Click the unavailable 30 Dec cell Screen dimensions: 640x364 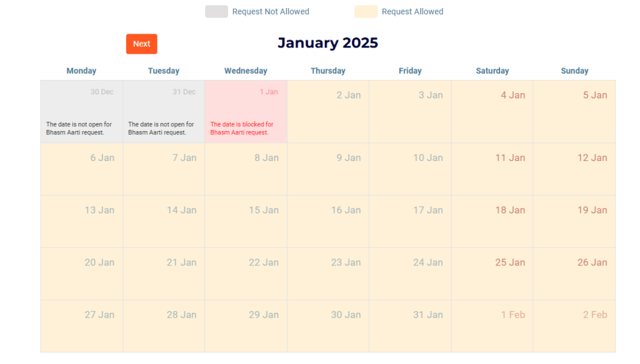(x=82, y=112)
